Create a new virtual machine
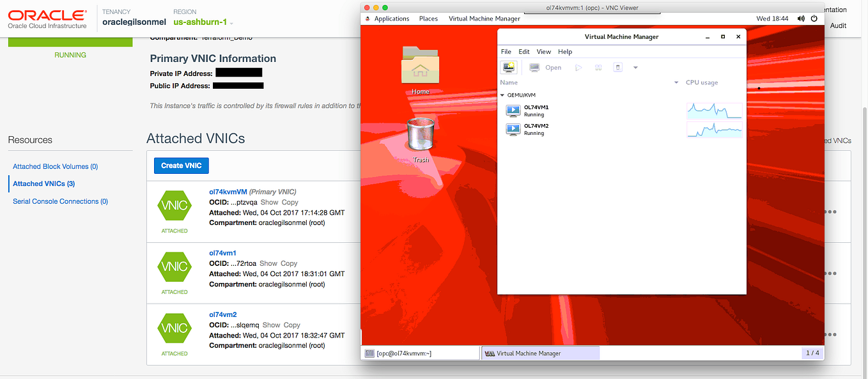Viewport: 868px width, 379px height. (x=508, y=67)
